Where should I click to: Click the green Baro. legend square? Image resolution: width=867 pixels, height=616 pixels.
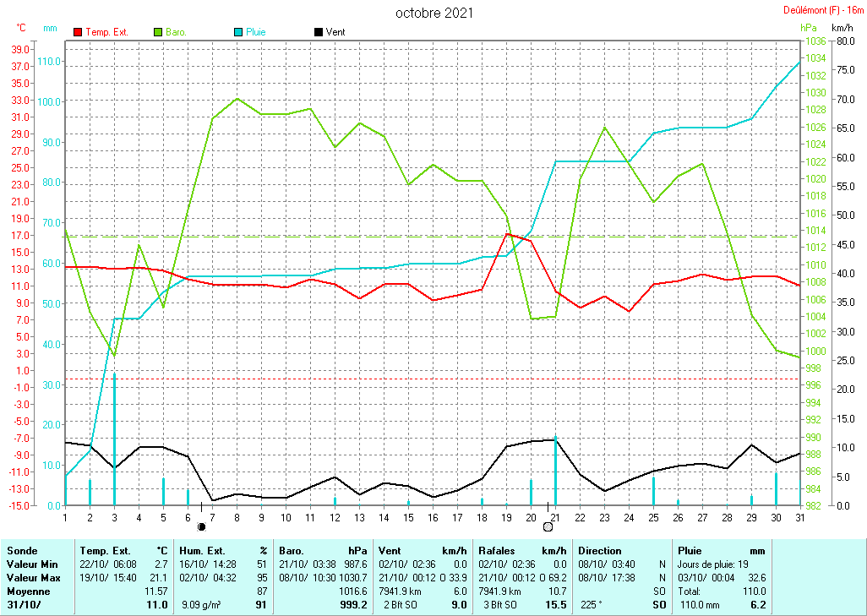[158, 32]
